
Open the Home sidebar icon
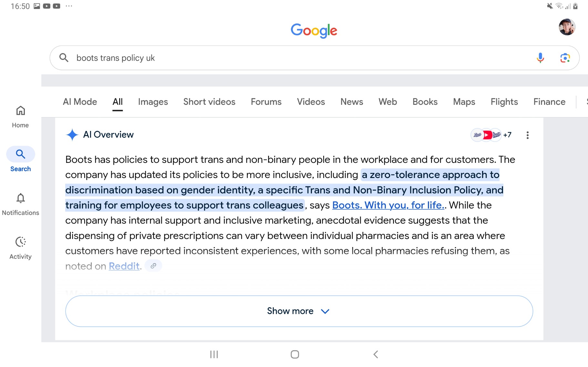pos(20,116)
